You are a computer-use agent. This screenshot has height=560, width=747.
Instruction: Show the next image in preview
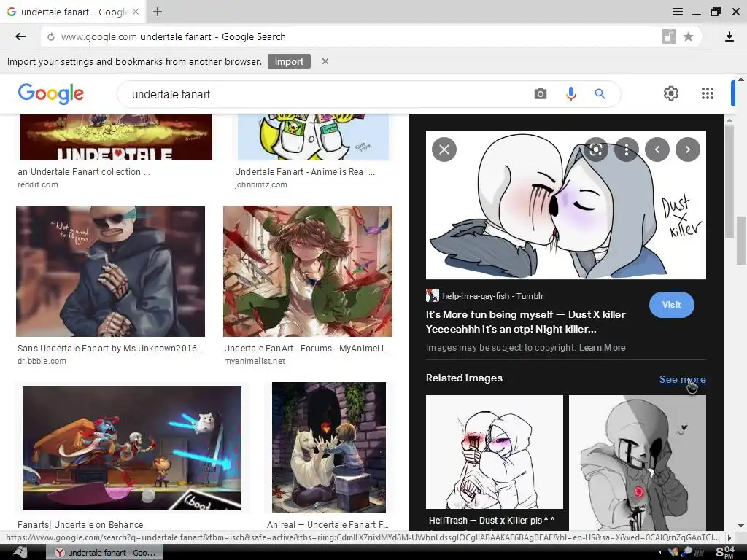[687, 149]
